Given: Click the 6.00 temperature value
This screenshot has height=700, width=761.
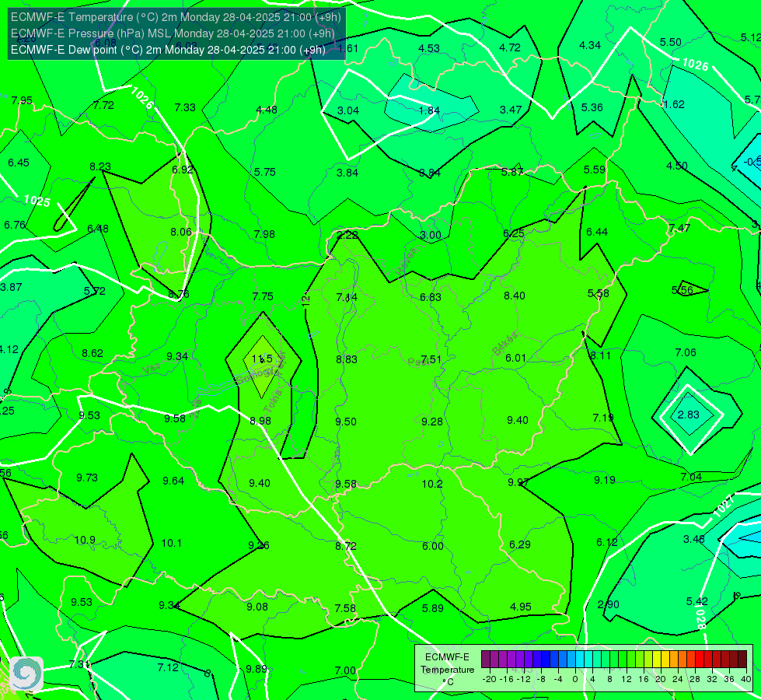Looking at the screenshot, I should pyautogui.click(x=432, y=546).
